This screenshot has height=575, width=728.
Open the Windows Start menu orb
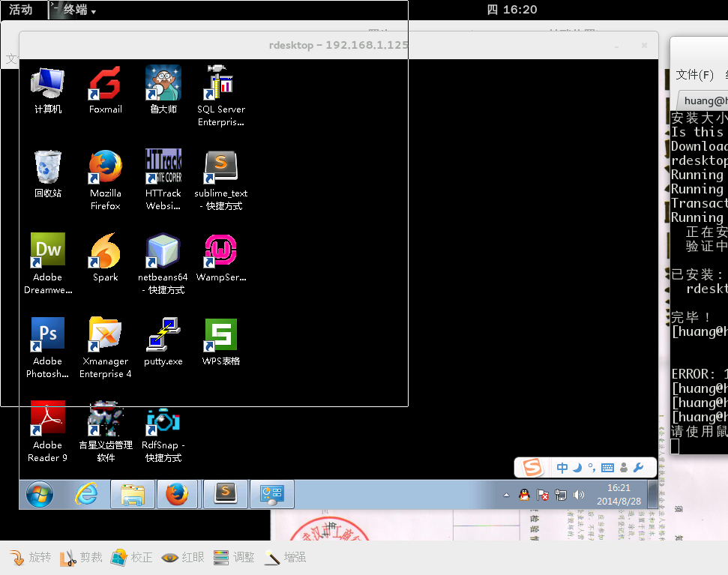(40, 494)
